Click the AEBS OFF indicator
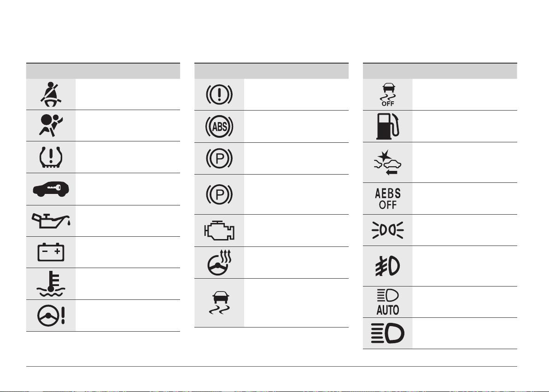Screen dimensions: 549x392 (388, 199)
